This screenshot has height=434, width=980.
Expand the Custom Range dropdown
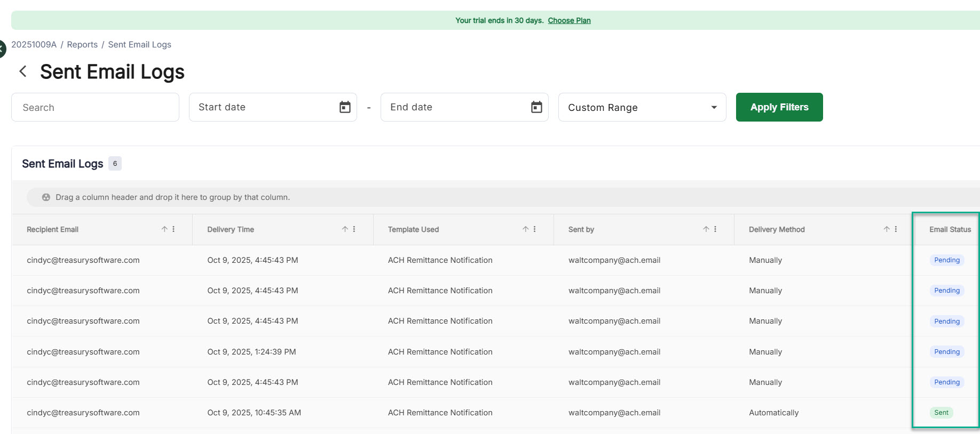pos(714,108)
